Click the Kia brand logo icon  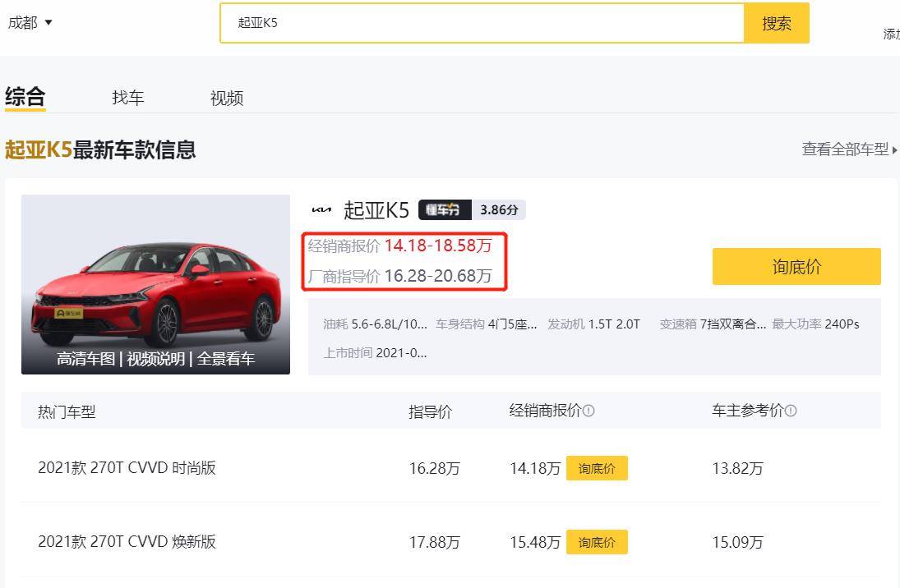tap(321, 210)
